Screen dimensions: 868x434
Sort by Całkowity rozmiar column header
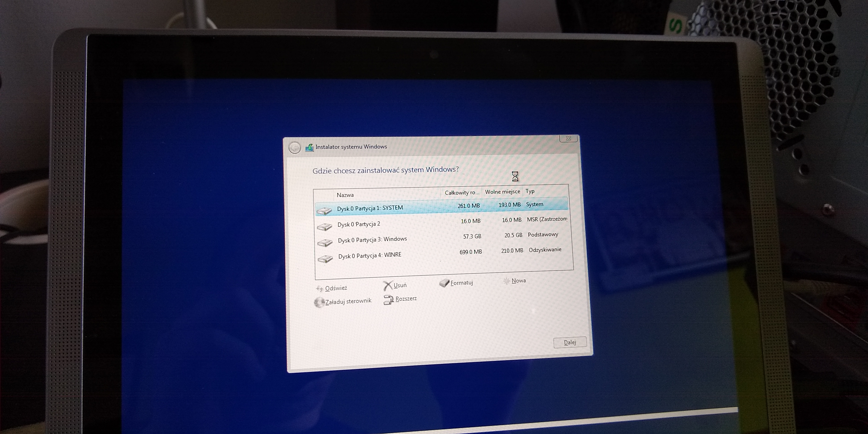pyautogui.click(x=461, y=192)
